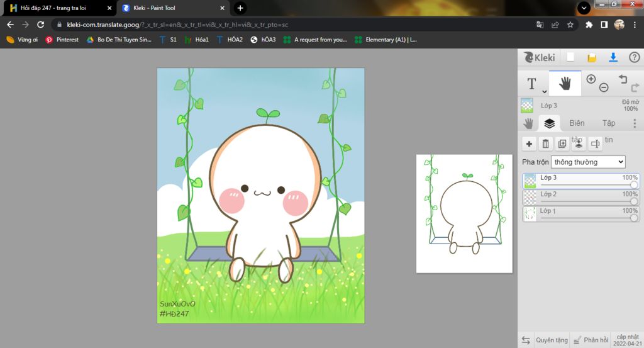Open Chrome extensions puzzle icon
The height and width of the screenshot is (348, 644).
(589, 25)
